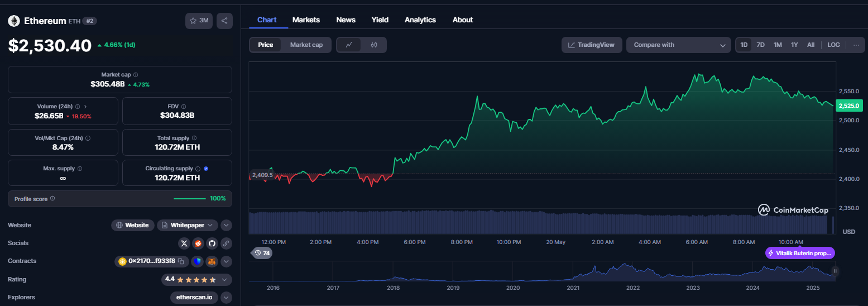Click the $305.48B market cap value

tap(108, 84)
